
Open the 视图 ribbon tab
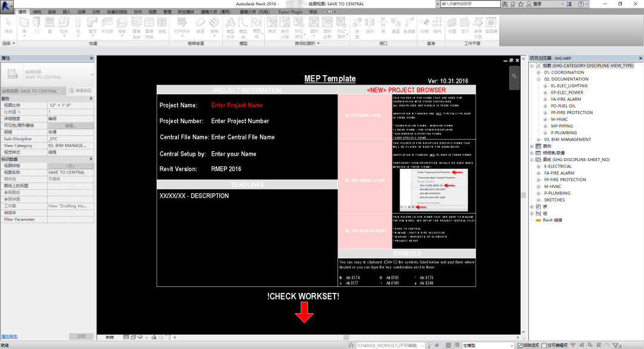point(153,12)
